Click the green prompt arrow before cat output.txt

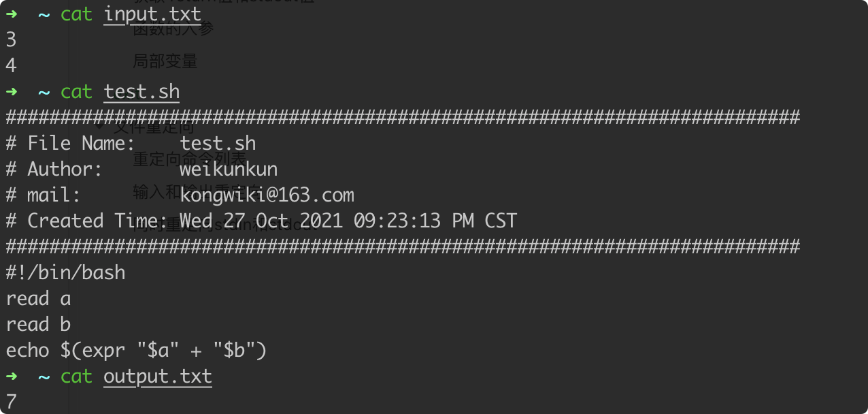pos(12,376)
